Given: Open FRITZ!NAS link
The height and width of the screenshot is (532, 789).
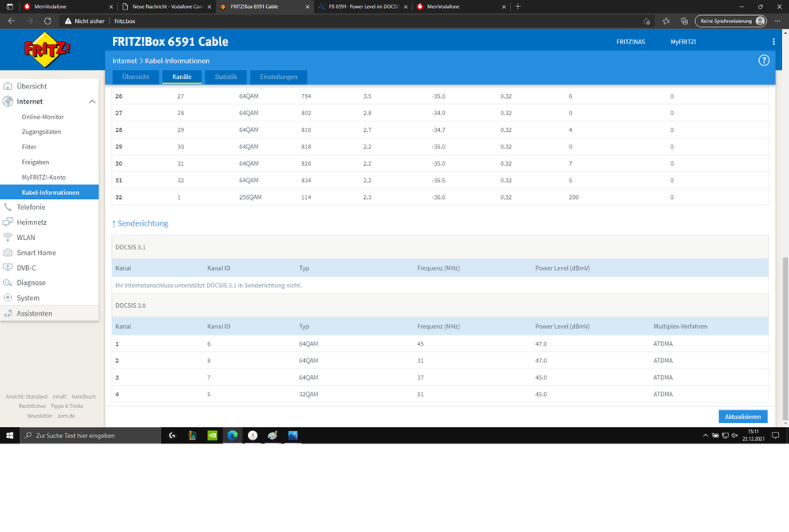Looking at the screenshot, I should [630, 42].
